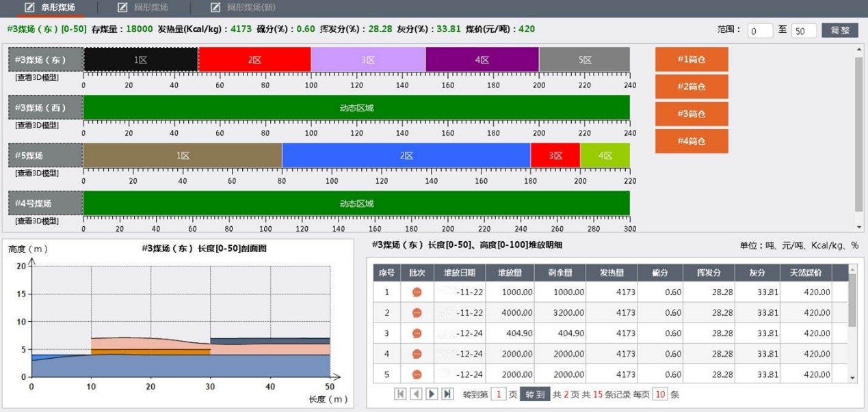Advance to next page of records
The width and height of the screenshot is (868, 412).
pyautogui.click(x=432, y=394)
